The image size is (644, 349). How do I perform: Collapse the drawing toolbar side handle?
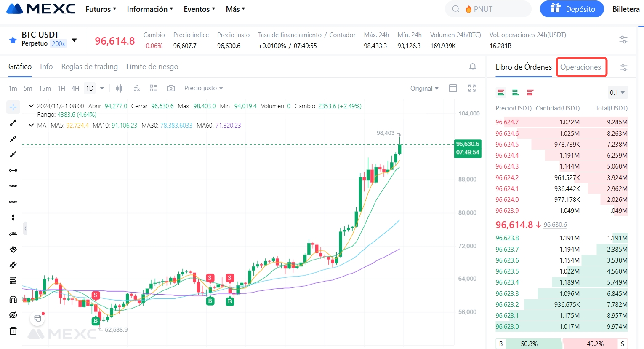click(25, 228)
